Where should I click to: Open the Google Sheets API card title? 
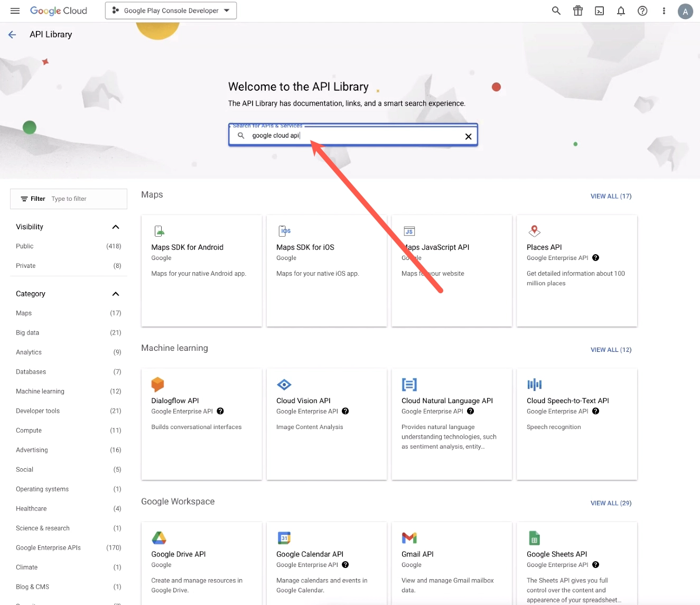pos(557,554)
